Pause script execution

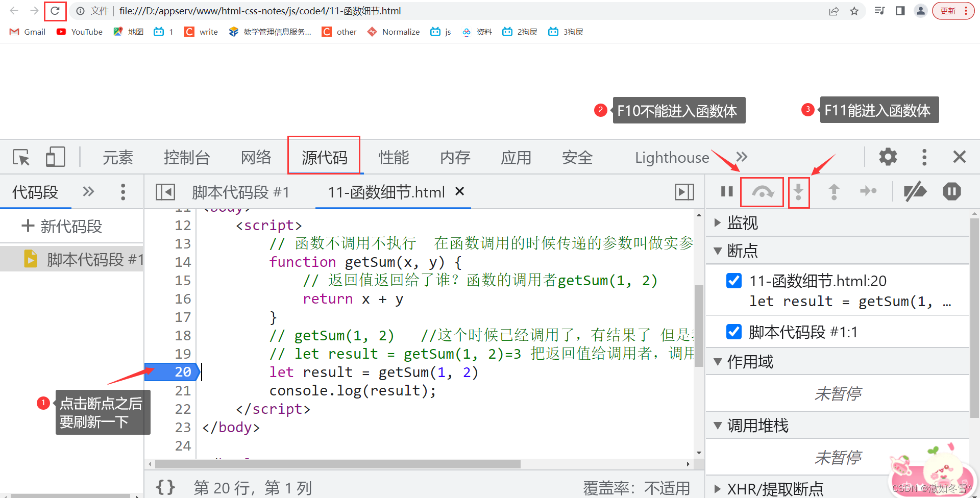click(727, 192)
